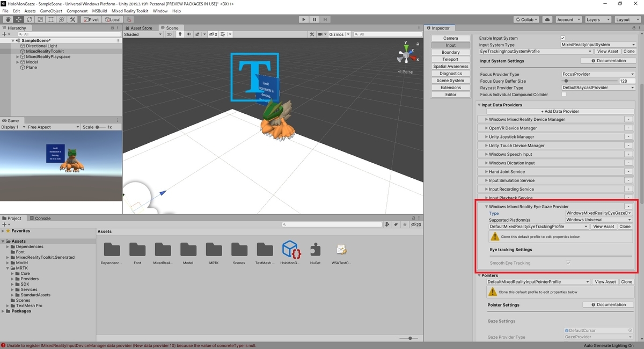The image size is (644, 349).
Task: Expand the Model object in Hierarchy
Action: tap(18, 62)
